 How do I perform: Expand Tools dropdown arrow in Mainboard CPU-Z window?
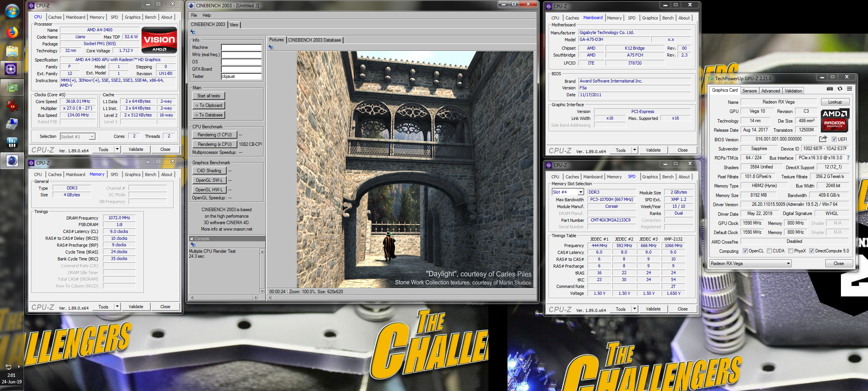point(635,150)
